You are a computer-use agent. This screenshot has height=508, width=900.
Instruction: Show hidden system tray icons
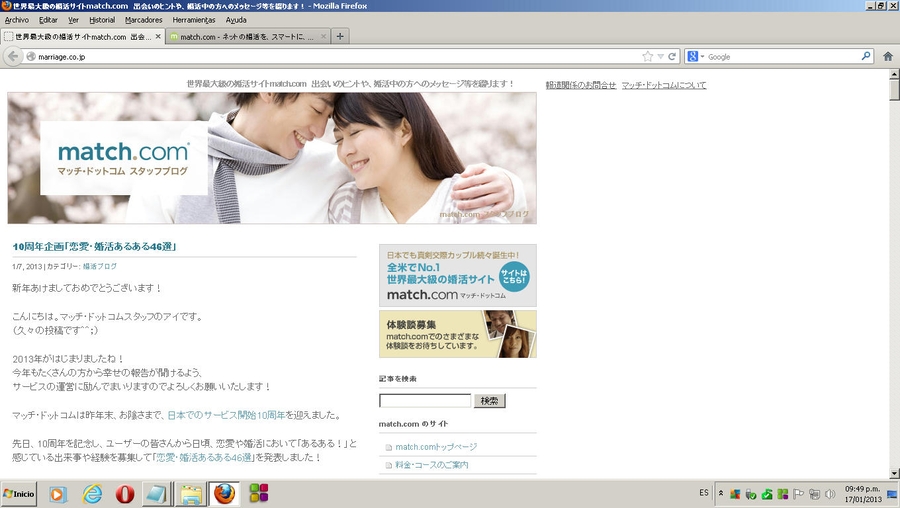click(x=722, y=494)
